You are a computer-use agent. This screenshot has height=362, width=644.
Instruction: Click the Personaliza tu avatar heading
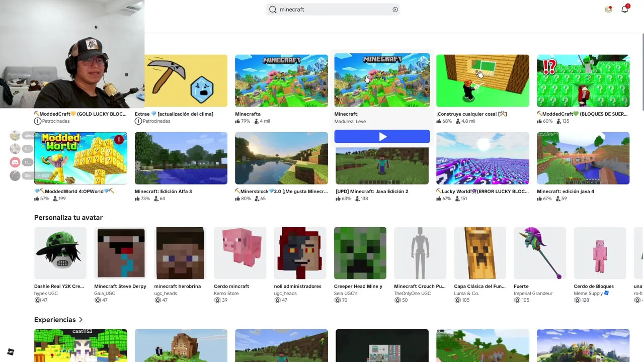pos(68,217)
